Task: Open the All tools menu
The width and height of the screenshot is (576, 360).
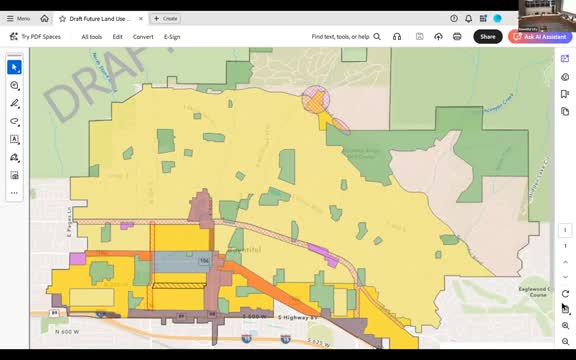Action: 91,37
